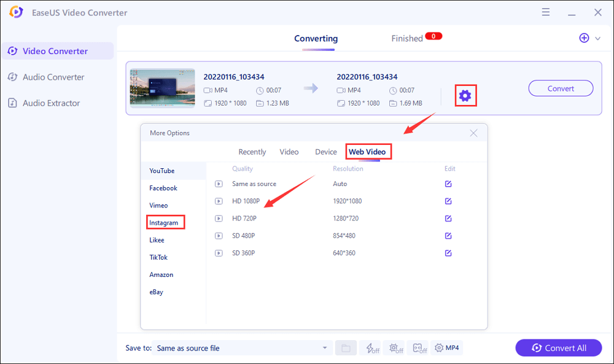
Task: Close the More Options dialog
Action: pyautogui.click(x=473, y=133)
